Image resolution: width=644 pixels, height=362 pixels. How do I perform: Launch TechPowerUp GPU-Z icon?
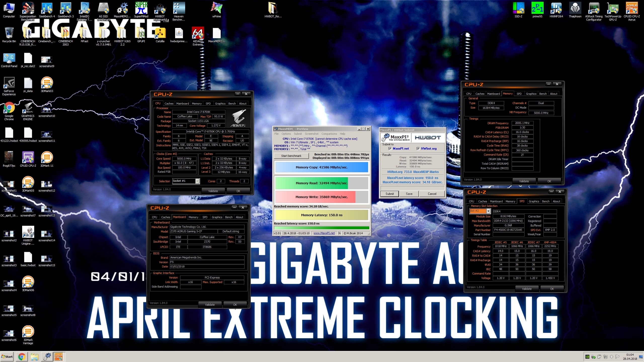(613, 11)
